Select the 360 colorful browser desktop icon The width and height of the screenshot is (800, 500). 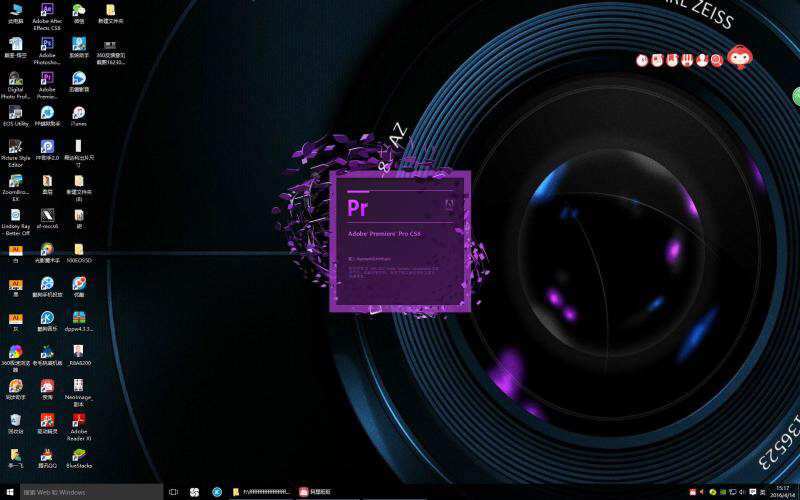[x=15, y=358]
